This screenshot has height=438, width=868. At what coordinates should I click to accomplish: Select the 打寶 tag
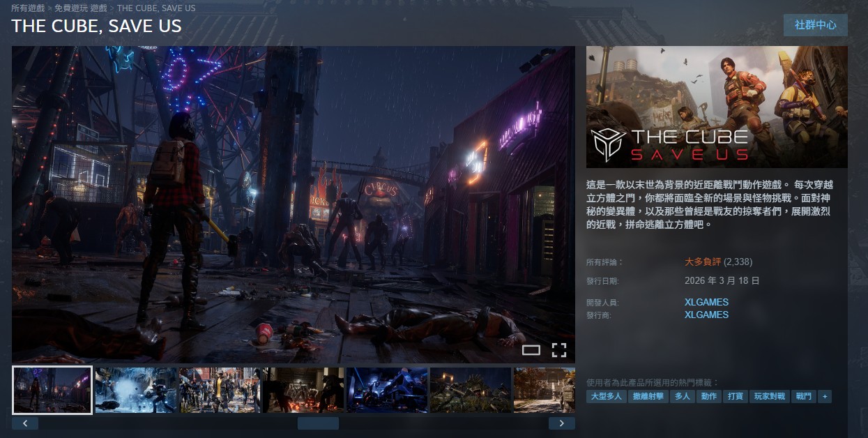coord(735,396)
